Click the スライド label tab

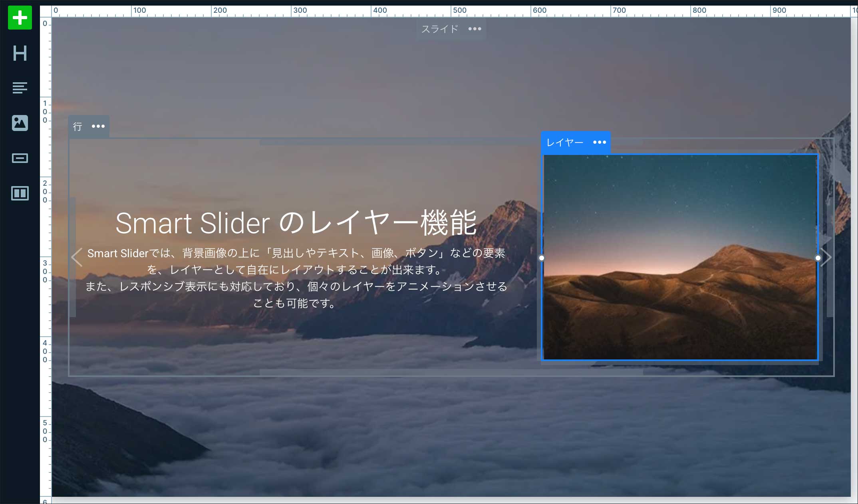pyautogui.click(x=439, y=29)
